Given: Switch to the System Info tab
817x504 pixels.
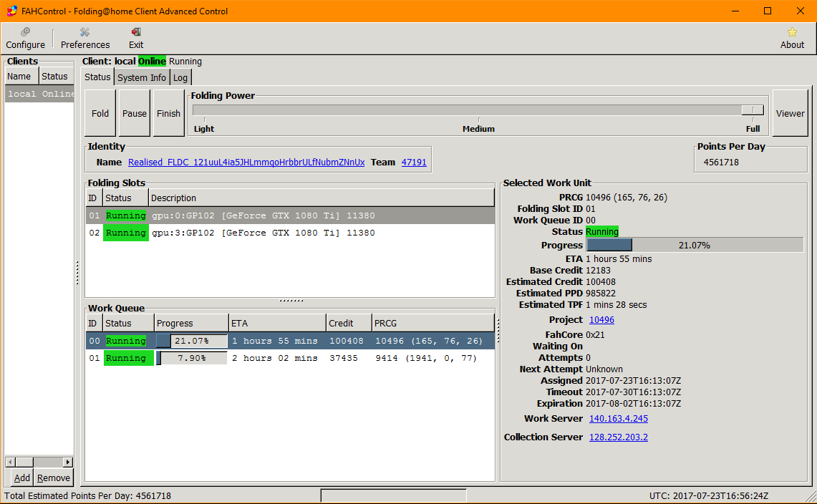Looking at the screenshot, I should click(x=141, y=77).
